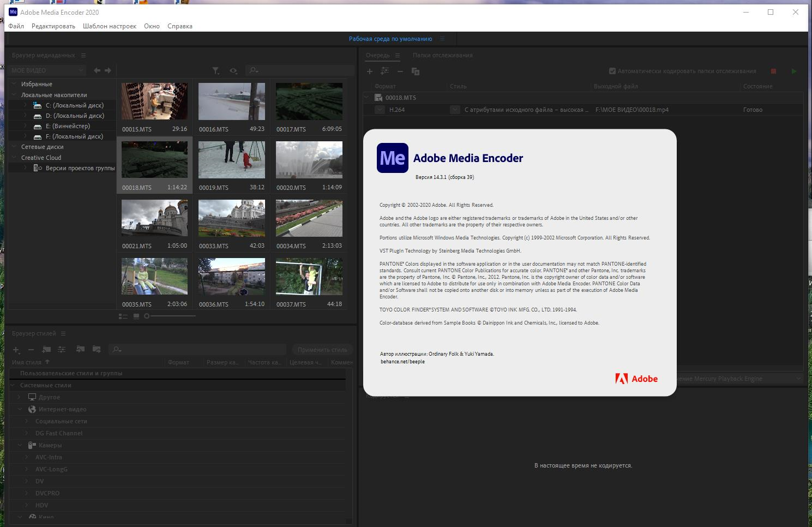Image resolution: width=812 pixels, height=527 pixels.
Task: Switch to the Папки отслеживания tab
Action: tap(442, 55)
